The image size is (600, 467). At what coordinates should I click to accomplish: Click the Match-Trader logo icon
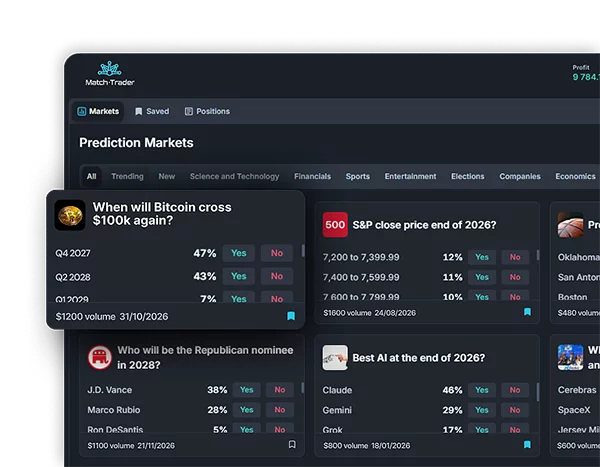[x=109, y=69]
